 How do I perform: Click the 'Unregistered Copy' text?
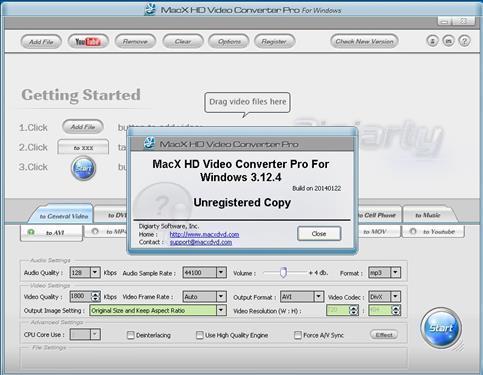tap(242, 202)
